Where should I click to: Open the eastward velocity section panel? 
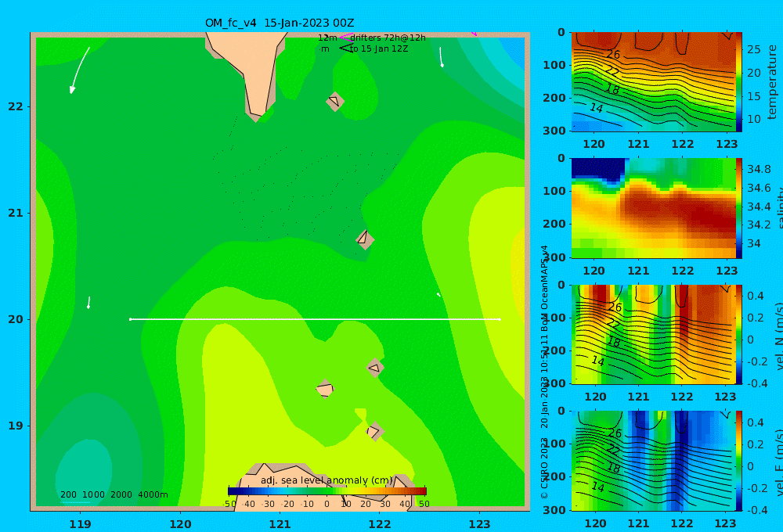click(653, 461)
